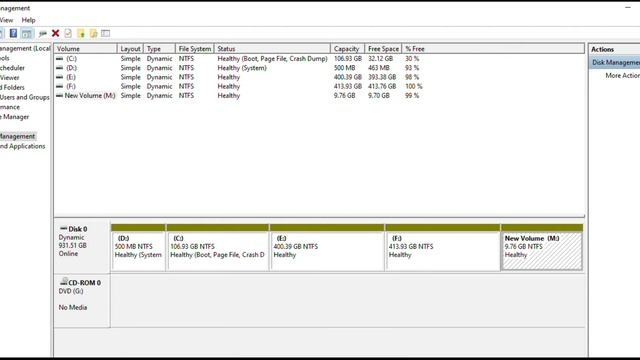The height and width of the screenshot is (360, 640).
Task: Sort by the Type column header
Action: click(160, 49)
